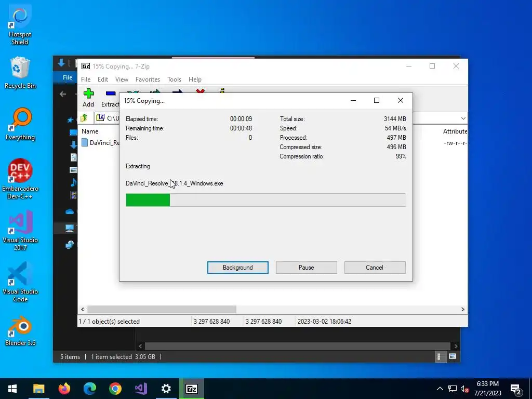Click the red X Delete icon in 7-Zip toolbar

click(200, 91)
